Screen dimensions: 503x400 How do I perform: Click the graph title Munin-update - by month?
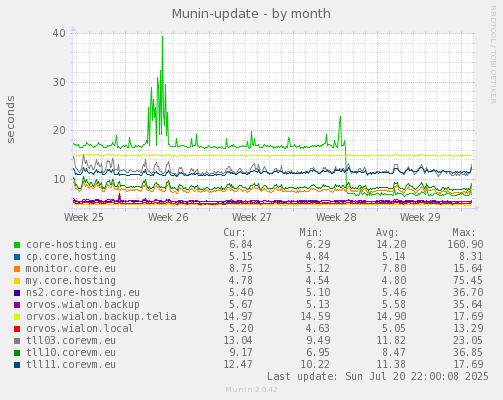(x=251, y=14)
